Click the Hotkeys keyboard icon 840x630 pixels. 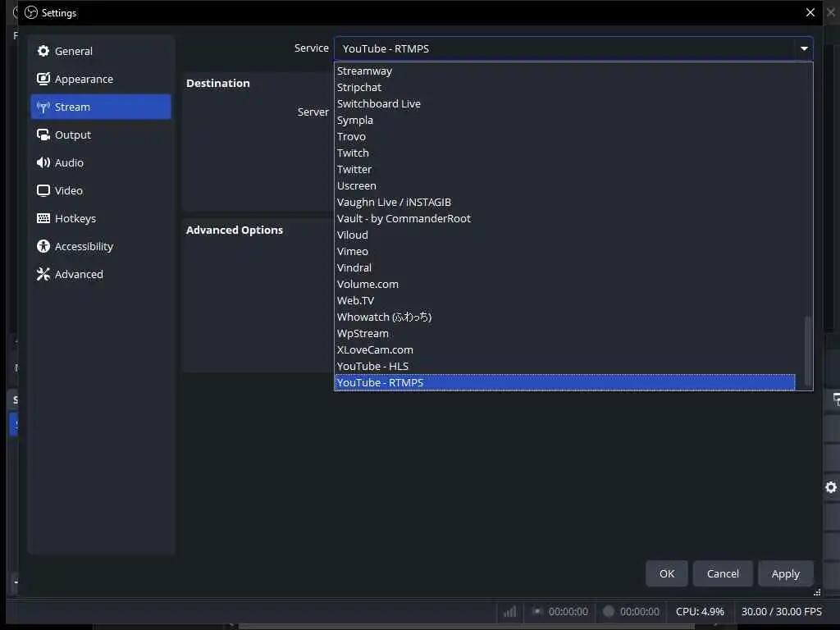[43, 218]
